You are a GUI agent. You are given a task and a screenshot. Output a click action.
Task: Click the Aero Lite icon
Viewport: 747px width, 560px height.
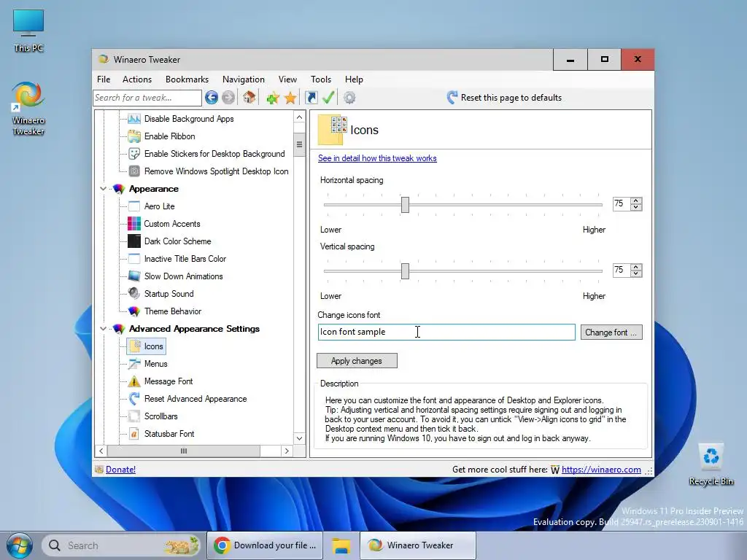click(x=134, y=206)
